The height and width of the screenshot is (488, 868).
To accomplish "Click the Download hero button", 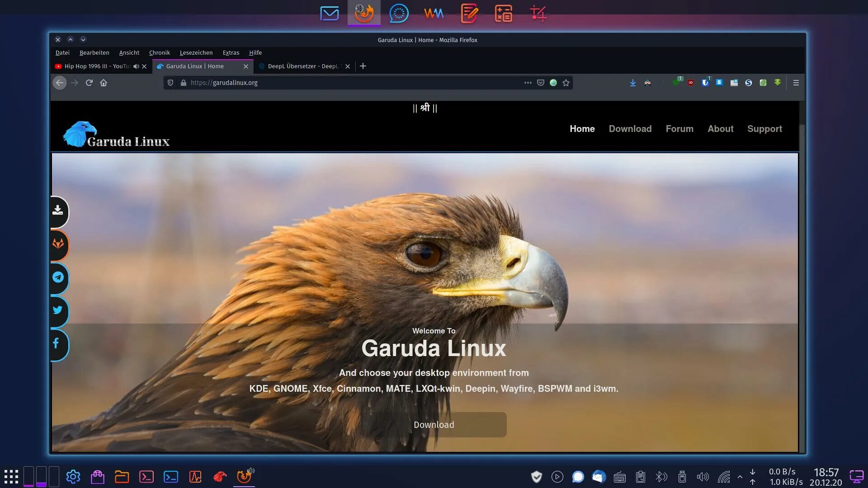I will point(434,425).
